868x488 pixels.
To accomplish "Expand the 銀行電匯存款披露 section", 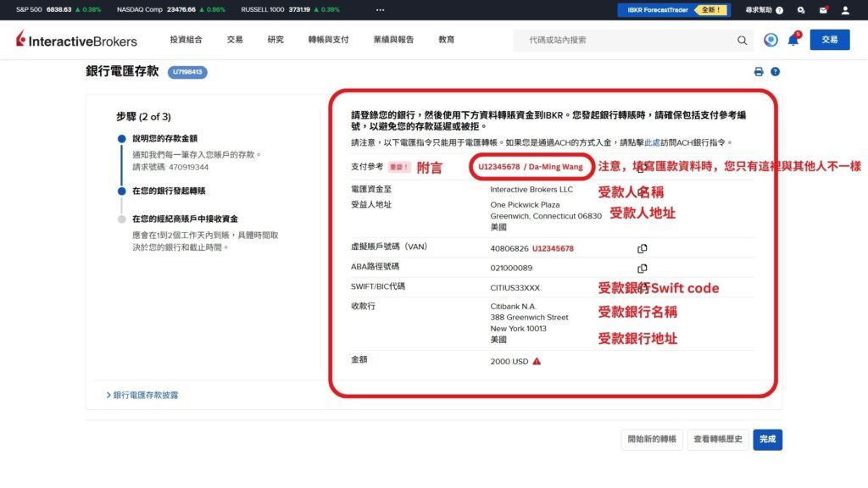I will click(x=142, y=395).
